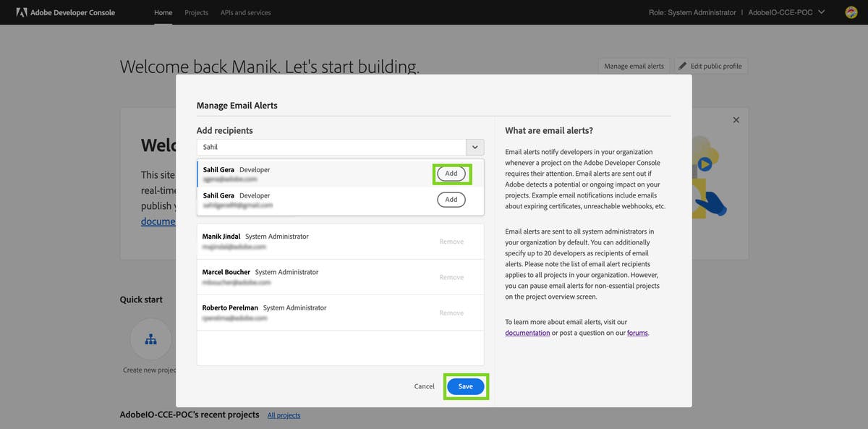This screenshot has height=429, width=868.
Task: Switch to the Projects tab
Action: point(196,12)
